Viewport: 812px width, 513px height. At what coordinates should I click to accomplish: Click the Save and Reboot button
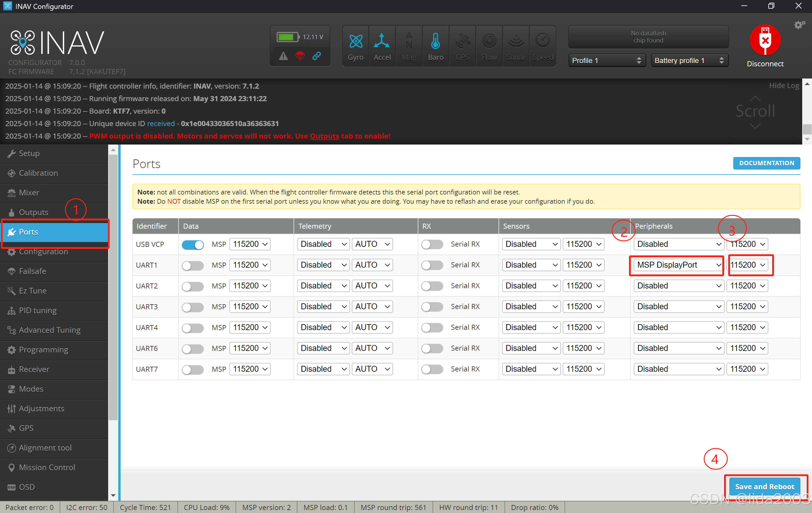(x=764, y=487)
